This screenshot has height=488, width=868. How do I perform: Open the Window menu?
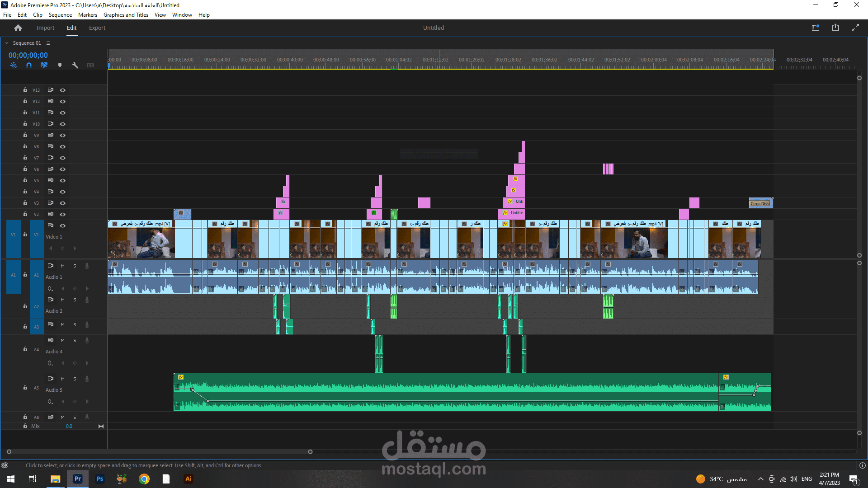point(182,15)
